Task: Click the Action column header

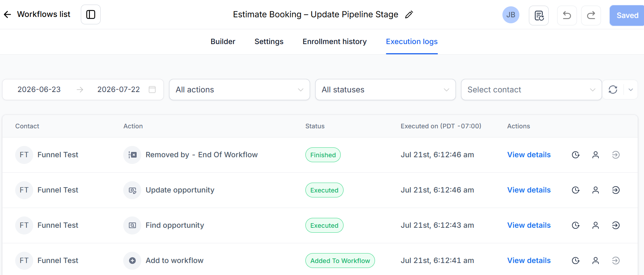Action: (133, 126)
